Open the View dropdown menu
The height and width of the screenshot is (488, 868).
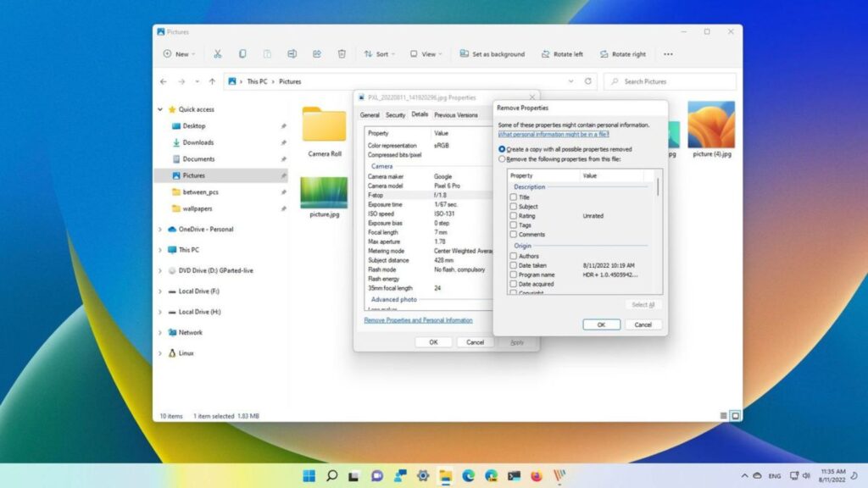point(424,54)
